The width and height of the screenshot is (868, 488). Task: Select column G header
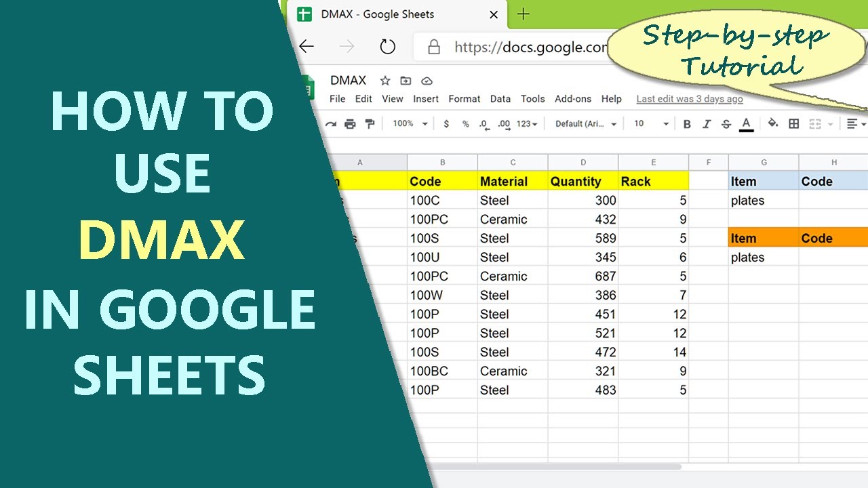tap(764, 163)
